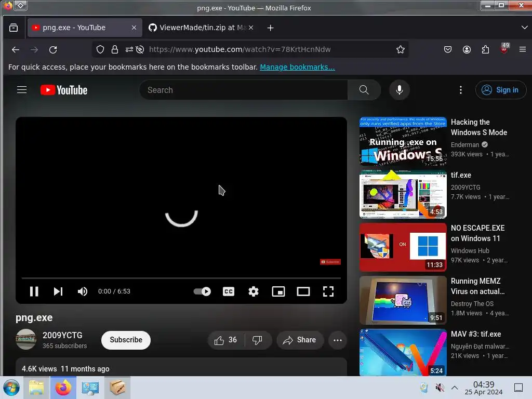Open the 2009YCTG channel avatar
532x399 pixels.
[26, 339]
